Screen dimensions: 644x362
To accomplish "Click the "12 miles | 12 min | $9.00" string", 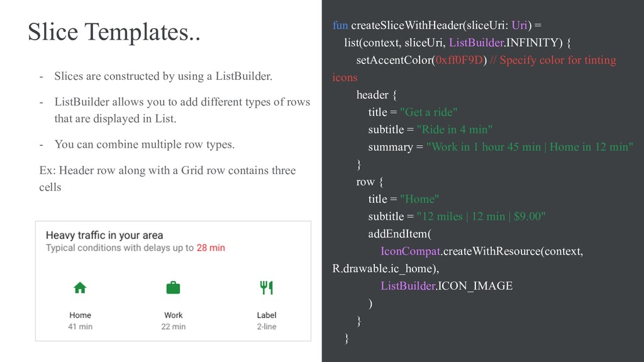I will click(481, 216).
